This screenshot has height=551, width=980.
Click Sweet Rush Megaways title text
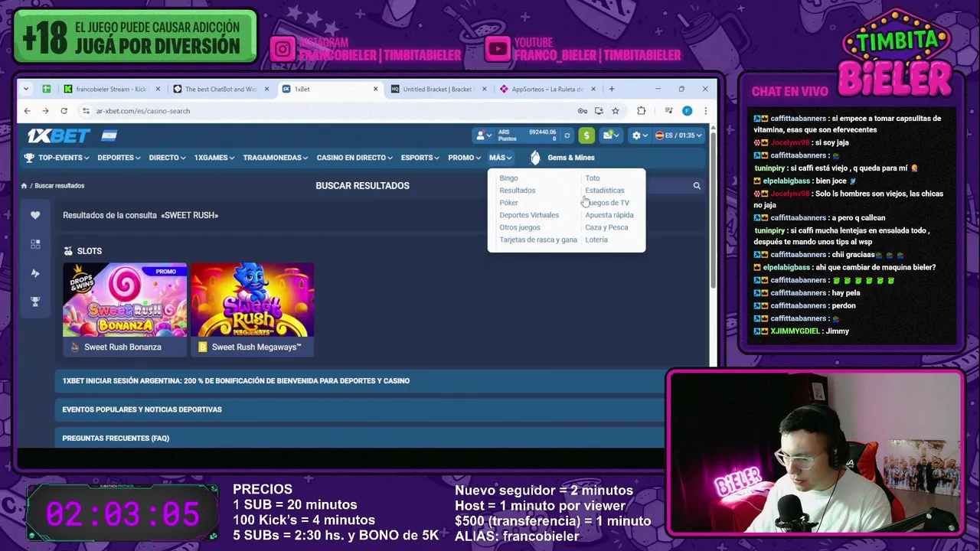click(x=256, y=347)
